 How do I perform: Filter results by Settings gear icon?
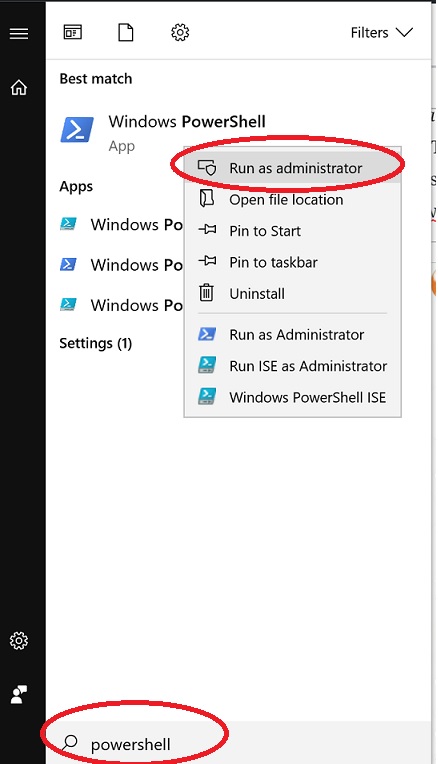pos(180,33)
